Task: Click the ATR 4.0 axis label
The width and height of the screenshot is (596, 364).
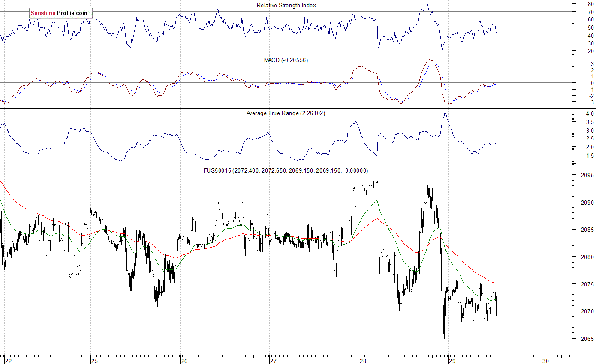Action: (x=590, y=114)
